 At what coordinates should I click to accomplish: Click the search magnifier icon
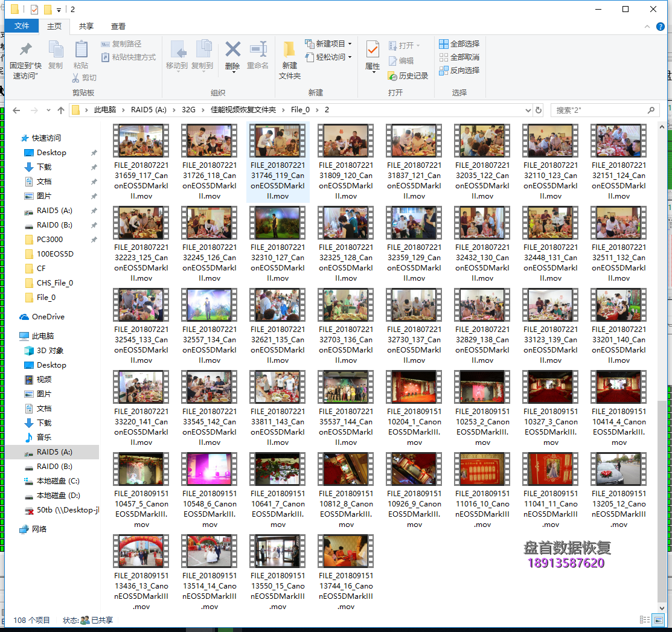[651, 110]
